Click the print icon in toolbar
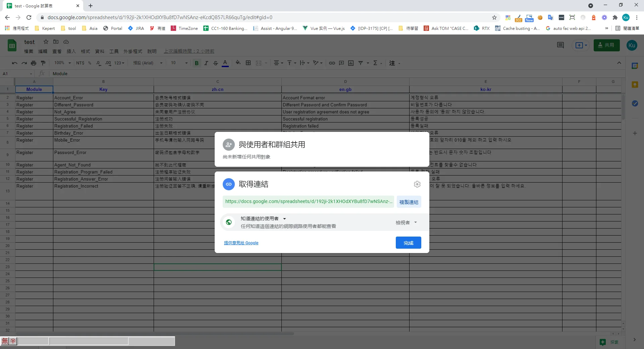The width and height of the screenshot is (644, 349). tap(34, 63)
